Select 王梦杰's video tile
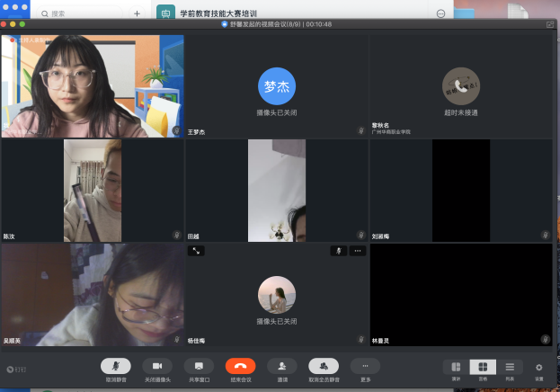Screen dimensions: 560x392 277,85
